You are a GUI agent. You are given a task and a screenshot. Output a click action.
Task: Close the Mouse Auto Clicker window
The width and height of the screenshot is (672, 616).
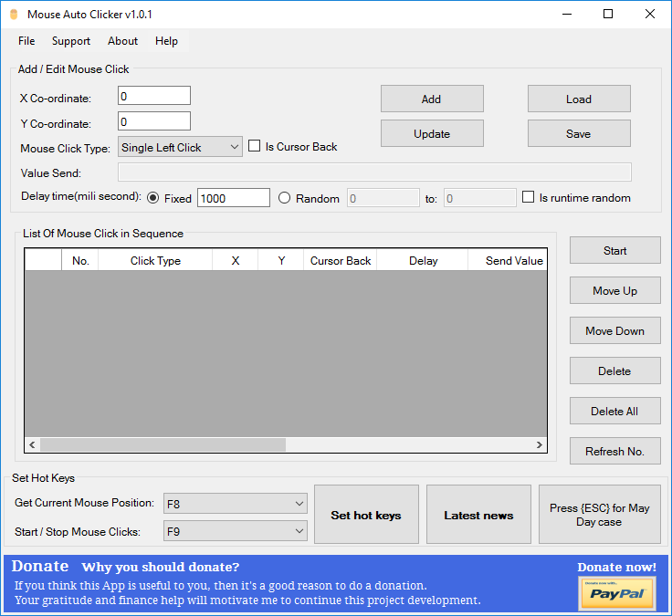point(650,14)
